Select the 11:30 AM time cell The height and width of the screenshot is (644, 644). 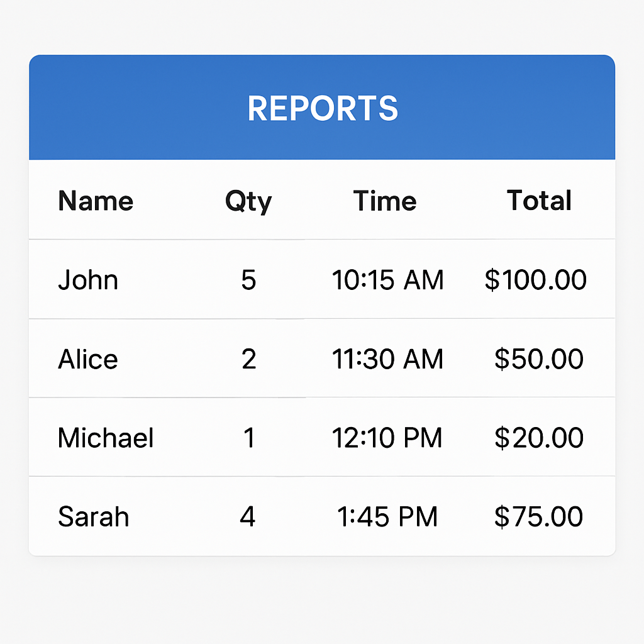click(387, 359)
